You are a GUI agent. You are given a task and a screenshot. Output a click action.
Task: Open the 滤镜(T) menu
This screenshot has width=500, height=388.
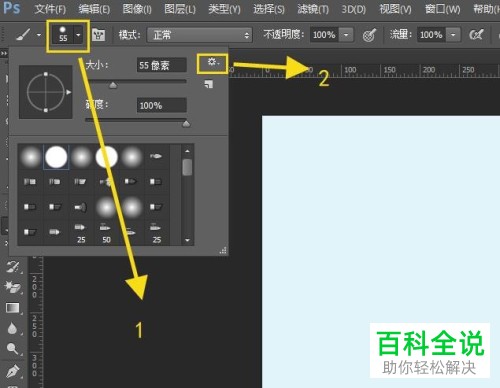313,9
